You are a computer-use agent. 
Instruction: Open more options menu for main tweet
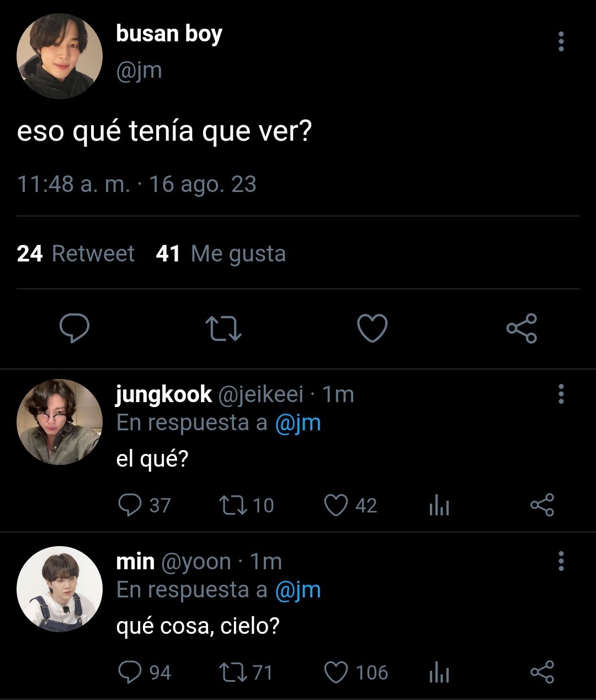coord(561,41)
